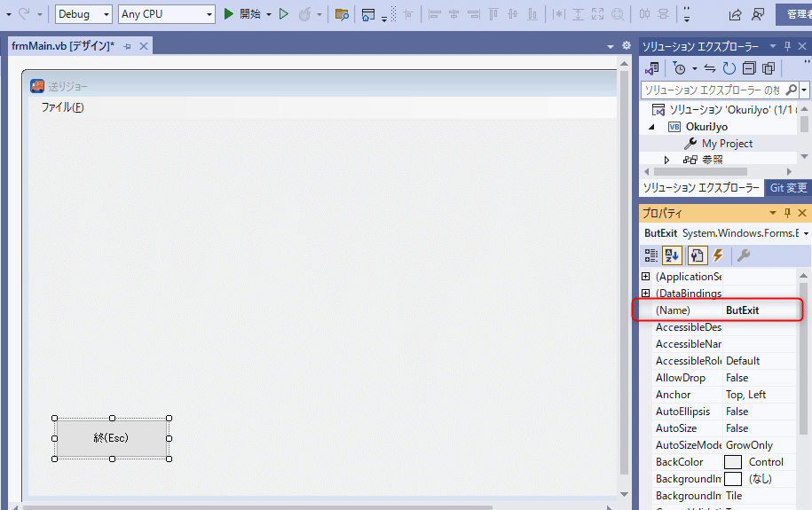Click the Align Bottoms layout icon
Image resolution: width=812 pixels, height=510 pixels.
pos(532,14)
